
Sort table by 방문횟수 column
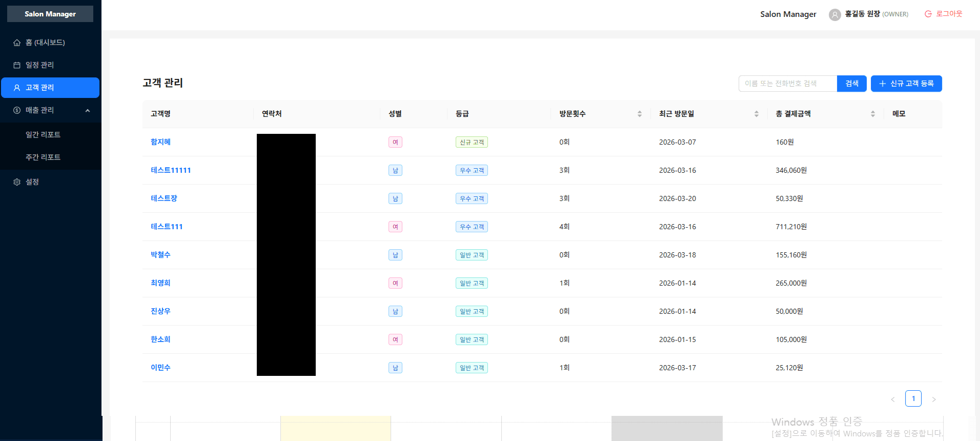(x=639, y=114)
